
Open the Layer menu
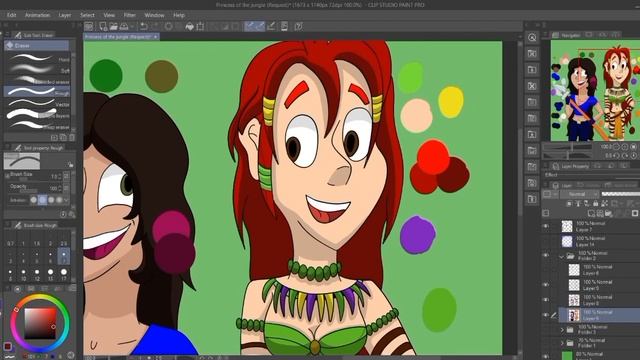[65, 15]
